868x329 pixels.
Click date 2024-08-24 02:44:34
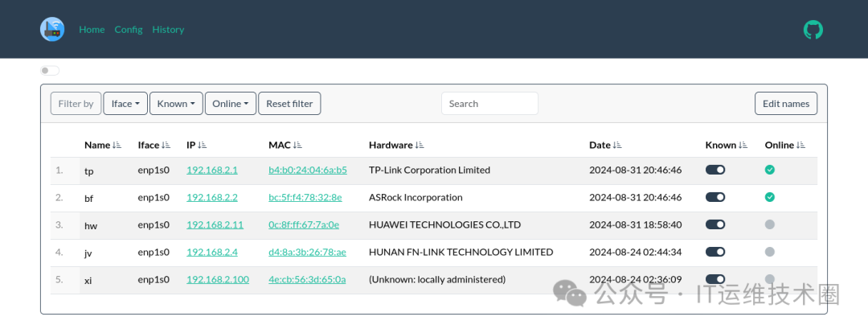(636, 252)
